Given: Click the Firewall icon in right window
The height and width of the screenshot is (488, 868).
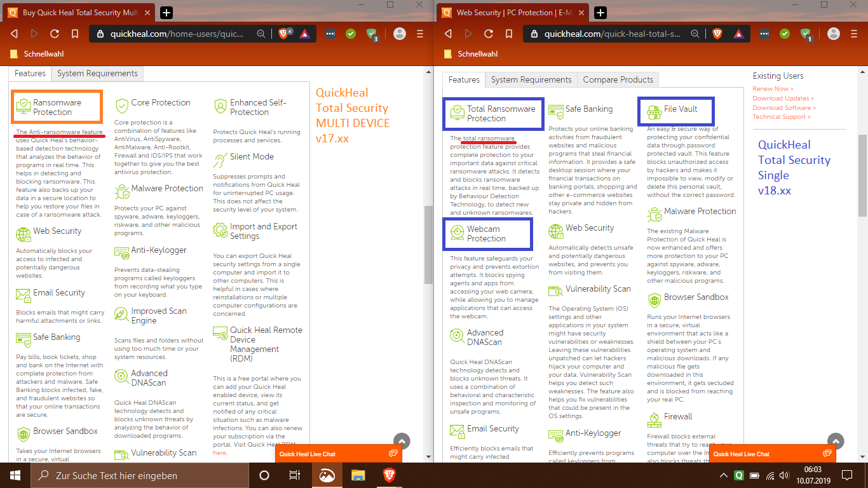Looking at the screenshot, I should [x=654, y=419].
